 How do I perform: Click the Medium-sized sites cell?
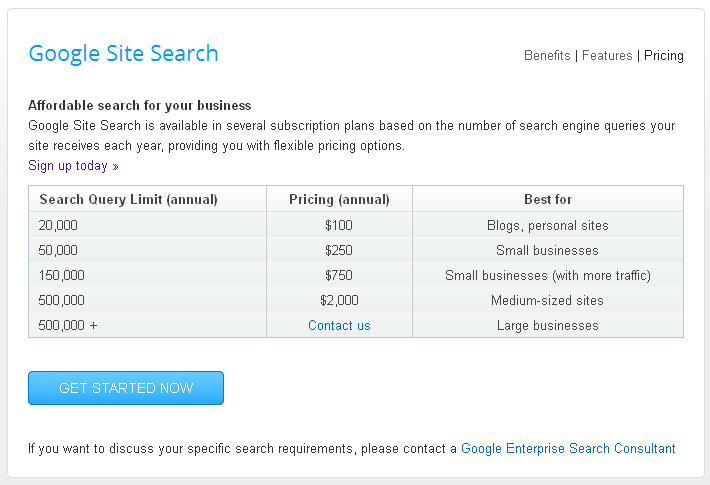(548, 300)
